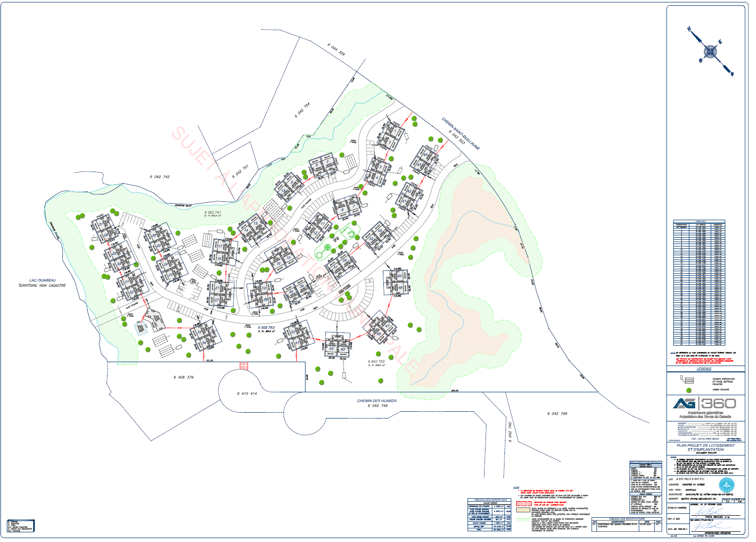Click lot number '6 042 750'

377,362
